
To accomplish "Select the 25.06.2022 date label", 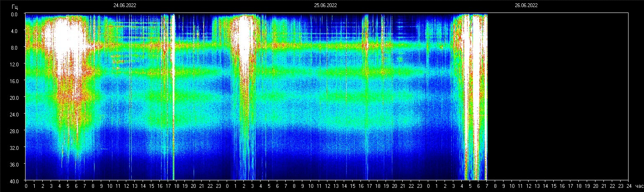I will (x=325, y=5).
